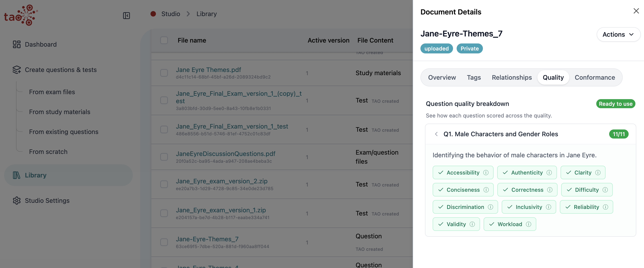This screenshot has width=644, height=268.
Task: Collapse Q1 question with back chevron
Action: (x=436, y=134)
